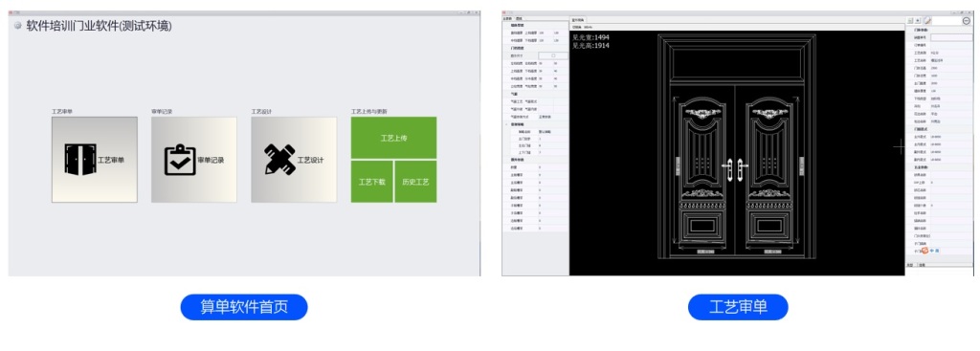Viewport: 980px width, 351px height.
Task: Click the 工艺上传 green tile
Action: pos(393,138)
